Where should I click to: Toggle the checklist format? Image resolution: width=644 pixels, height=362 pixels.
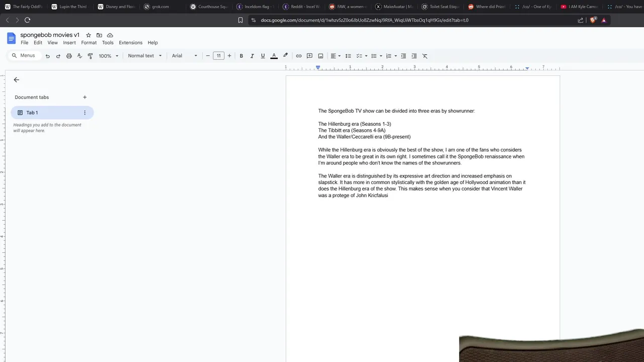tap(359, 56)
